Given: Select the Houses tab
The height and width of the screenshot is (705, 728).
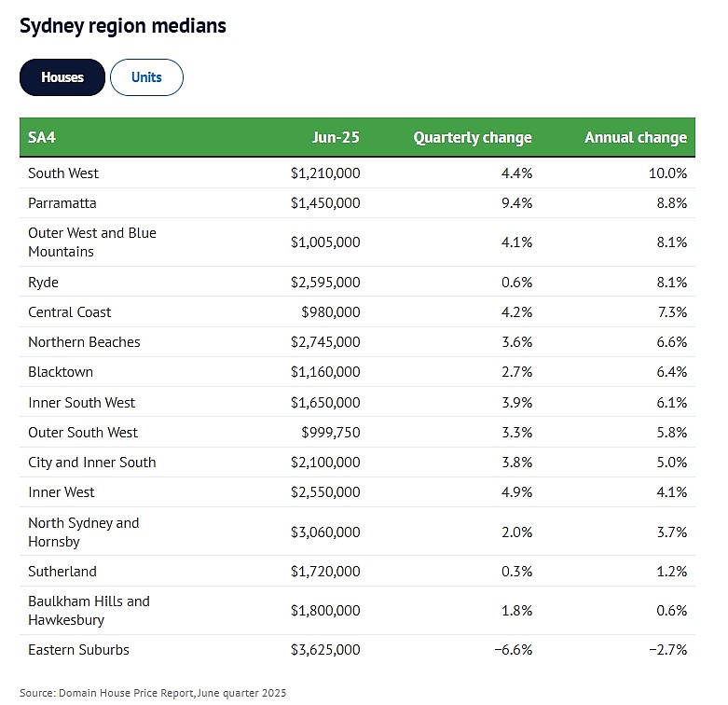Looking at the screenshot, I should point(62,77).
